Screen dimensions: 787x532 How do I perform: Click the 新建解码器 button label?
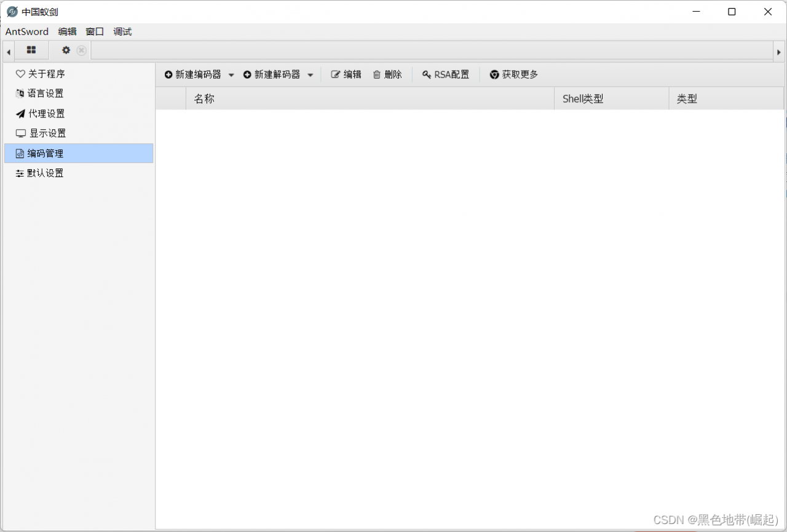point(277,74)
